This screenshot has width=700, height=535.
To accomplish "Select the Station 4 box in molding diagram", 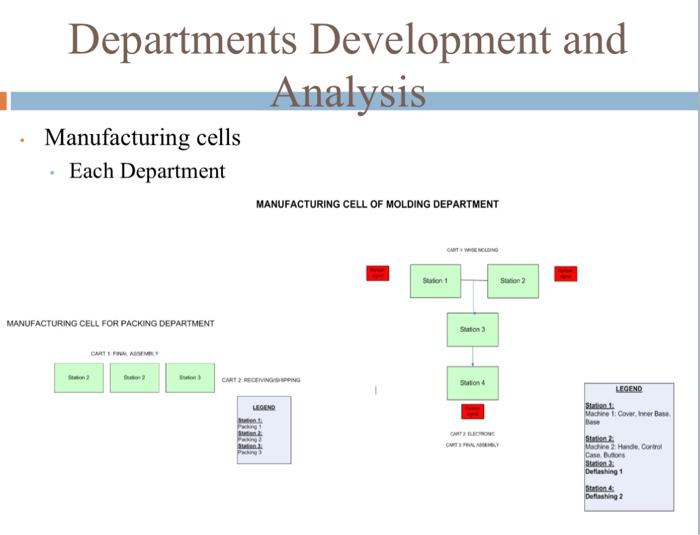I will pos(473,383).
